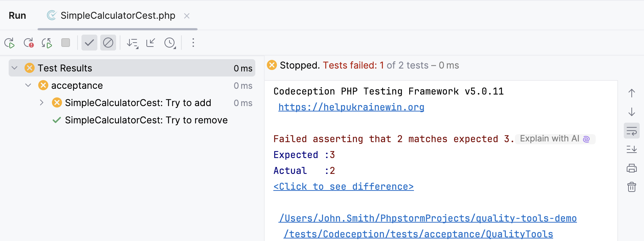
Task: Open the More options menu
Action: [193, 43]
